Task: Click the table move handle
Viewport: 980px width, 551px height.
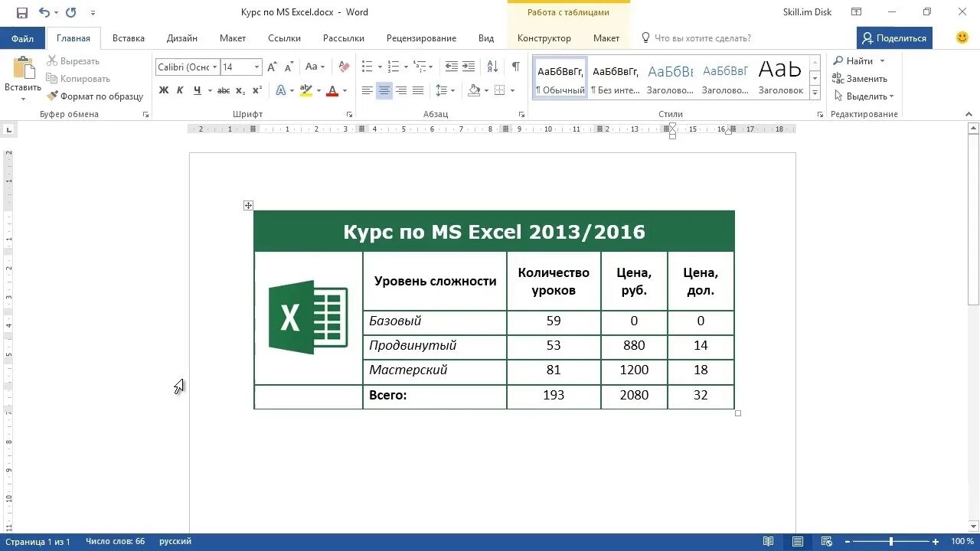Action: click(x=248, y=205)
